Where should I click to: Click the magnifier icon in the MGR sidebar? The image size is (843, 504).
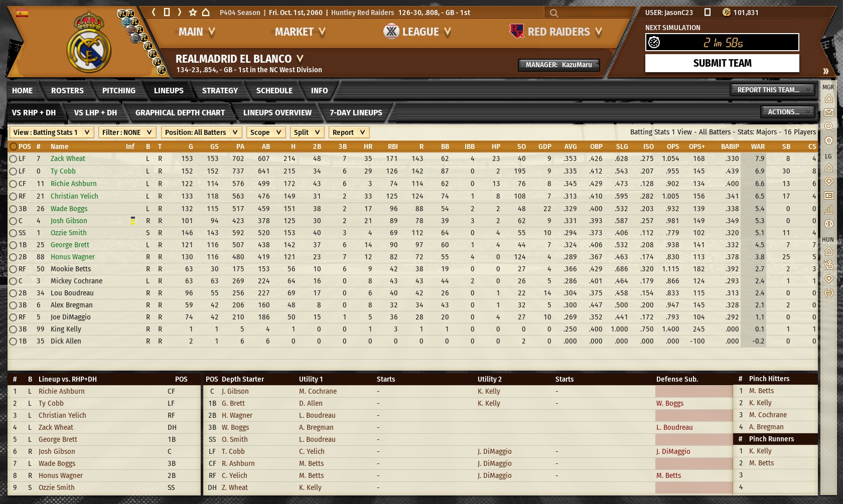(828, 126)
